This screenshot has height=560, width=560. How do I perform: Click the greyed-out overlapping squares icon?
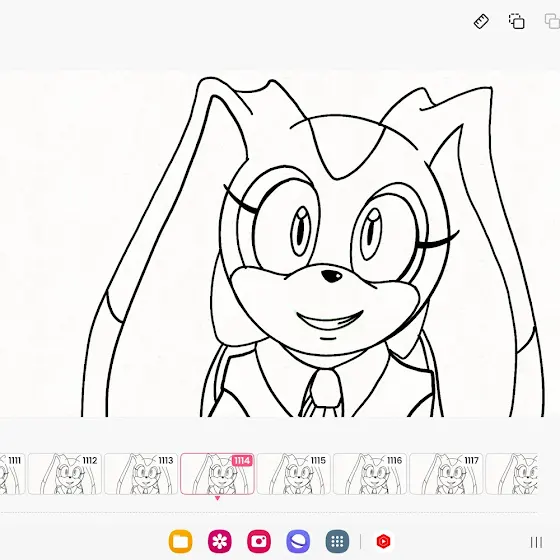(x=552, y=21)
